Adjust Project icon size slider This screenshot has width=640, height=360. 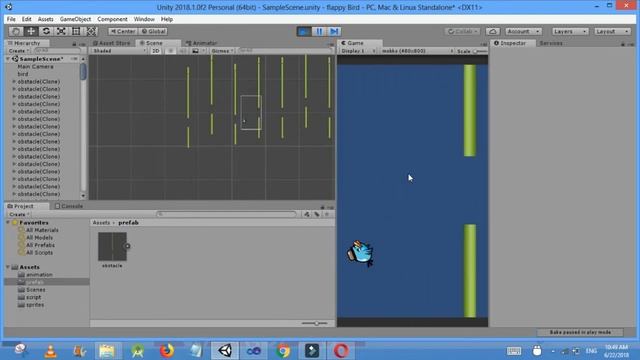pos(315,323)
